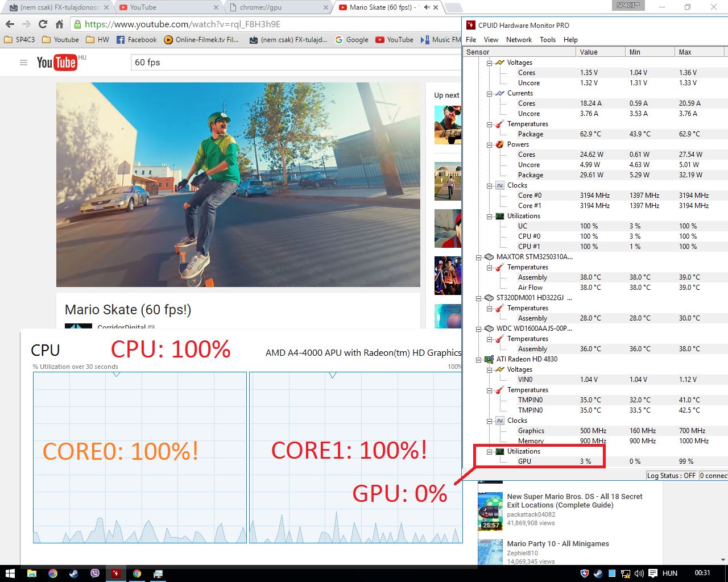Reload the YouTube page
Image resolution: width=728 pixels, height=582 pixels.
click(x=43, y=24)
